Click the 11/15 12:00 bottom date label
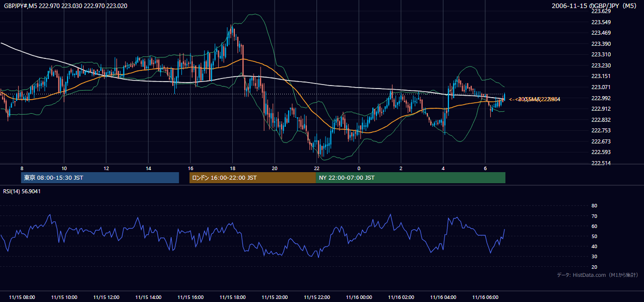Image resolution: width=644 pixels, height=302 pixels. [106, 297]
